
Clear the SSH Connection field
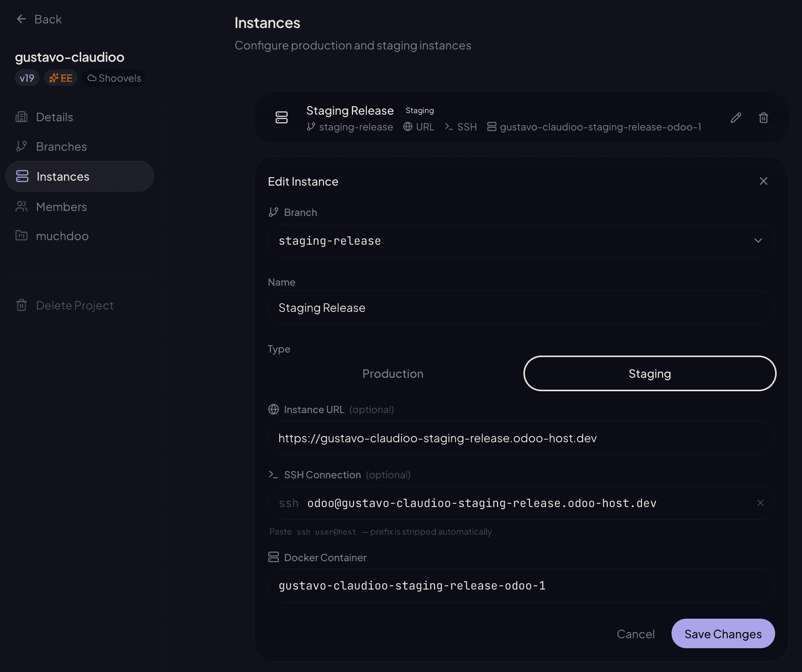(760, 503)
